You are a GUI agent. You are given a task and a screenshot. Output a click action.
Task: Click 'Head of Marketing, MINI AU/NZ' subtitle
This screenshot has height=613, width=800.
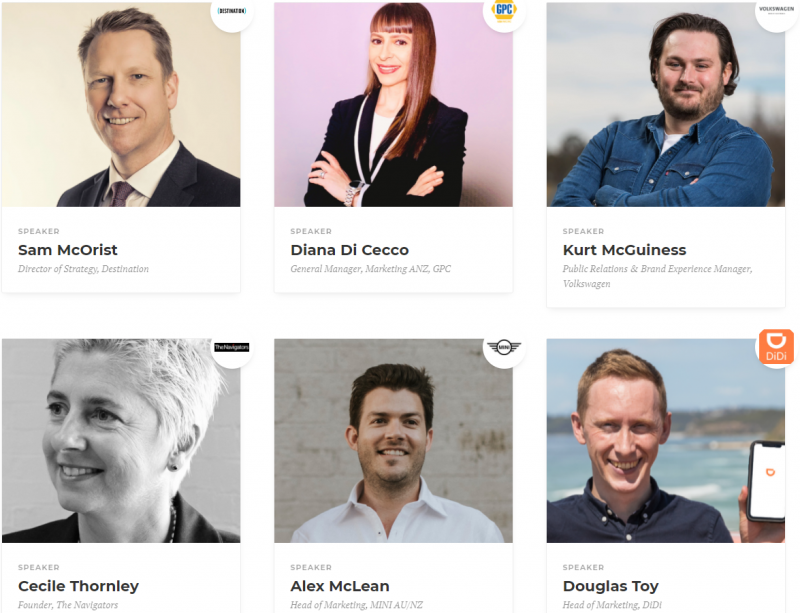pos(357,605)
